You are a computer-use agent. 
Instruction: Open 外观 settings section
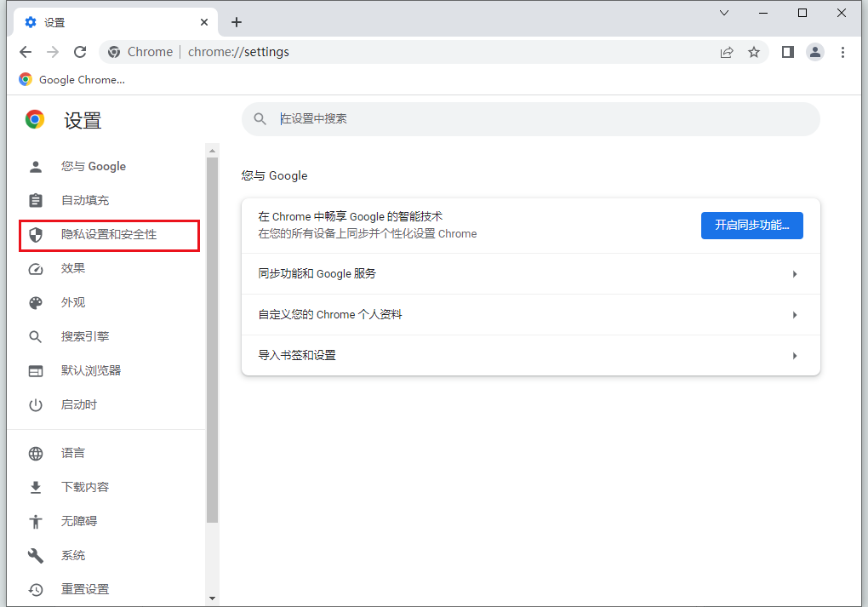(73, 303)
